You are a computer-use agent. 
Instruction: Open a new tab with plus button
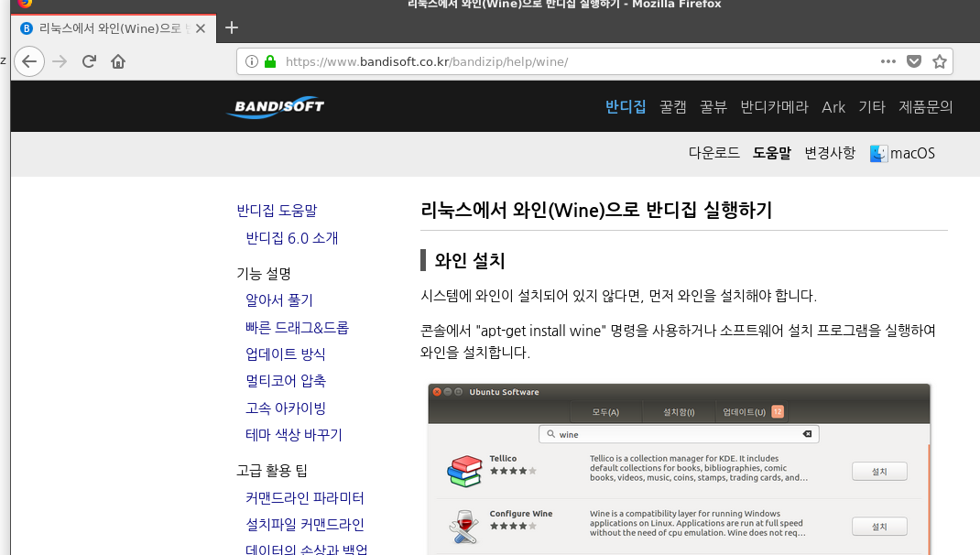point(231,27)
